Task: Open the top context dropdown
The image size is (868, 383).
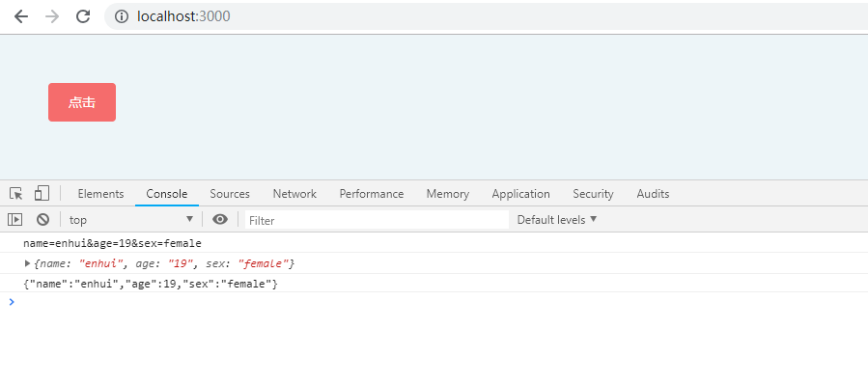Action: [130, 220]
